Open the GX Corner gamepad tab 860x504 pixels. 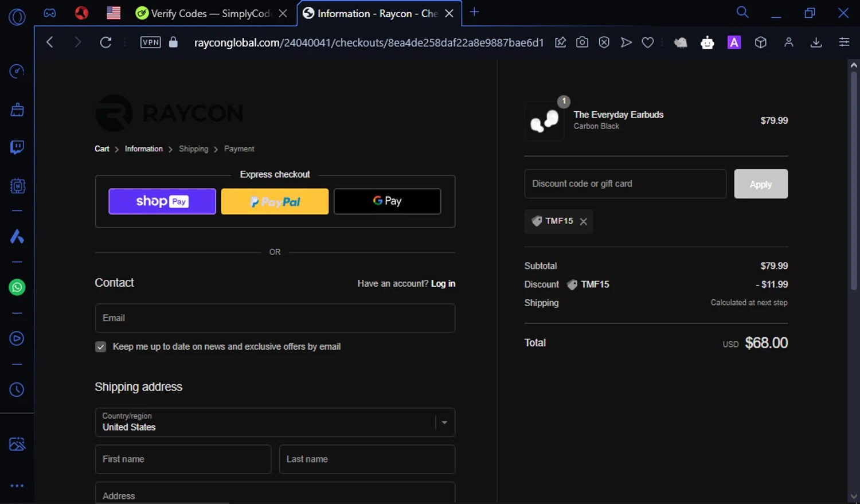click(50, 13)
